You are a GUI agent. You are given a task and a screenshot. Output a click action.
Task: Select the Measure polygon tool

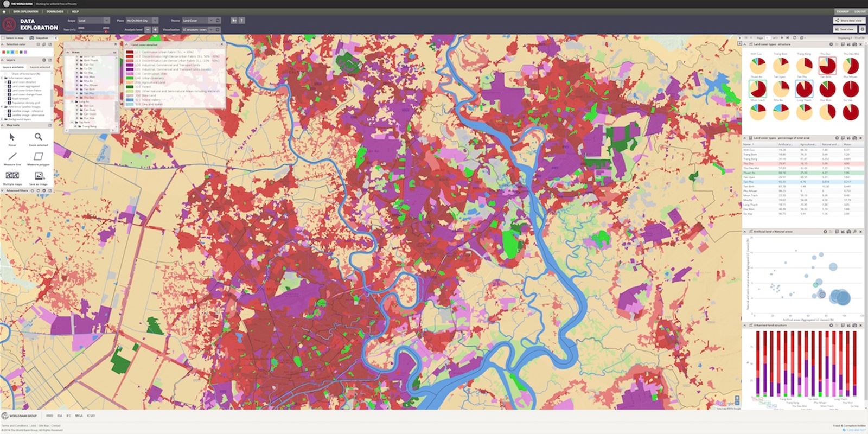(39, 158)
